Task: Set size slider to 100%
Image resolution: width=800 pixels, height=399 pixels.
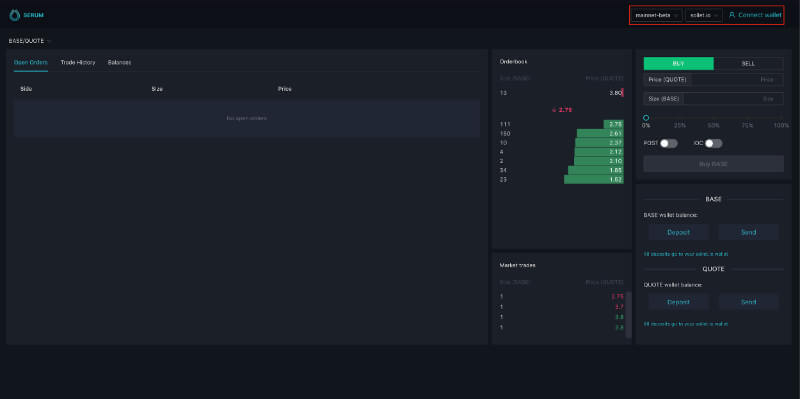Action: click(781, 126)
